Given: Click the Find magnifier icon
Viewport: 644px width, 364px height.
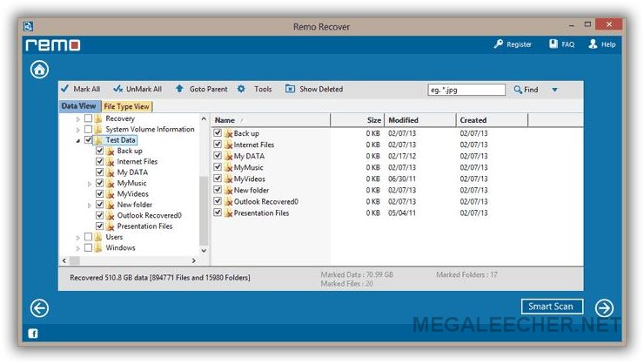Looking at the screenshot, I should (x=518, y=89).
